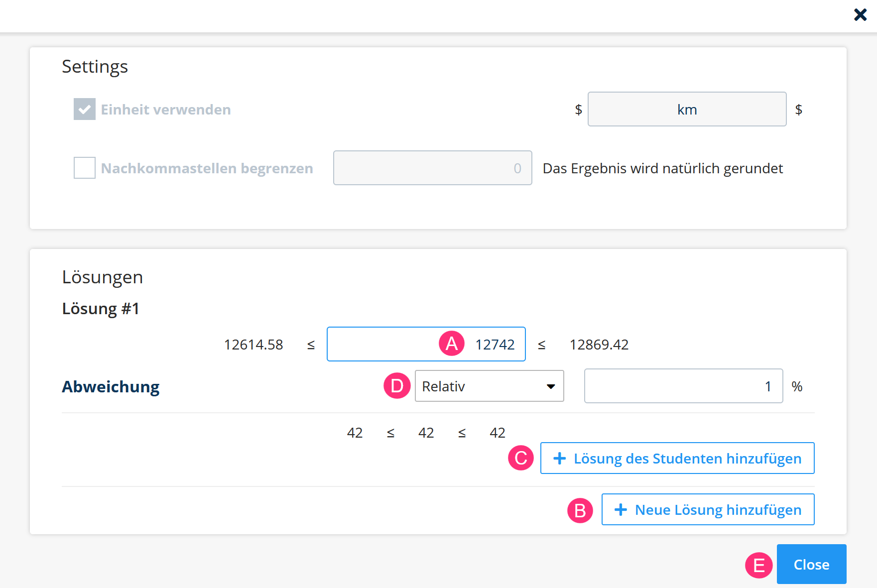This screenshot has height=588, width=877.
Task: Click the Lösungen heading
Action: [x=102, y=277]
